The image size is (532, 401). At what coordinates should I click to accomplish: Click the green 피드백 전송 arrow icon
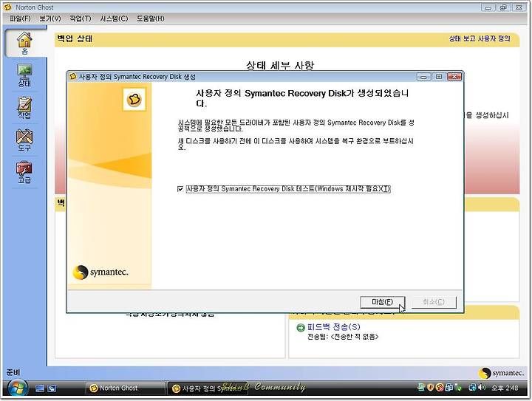click(x=301, y=327)
